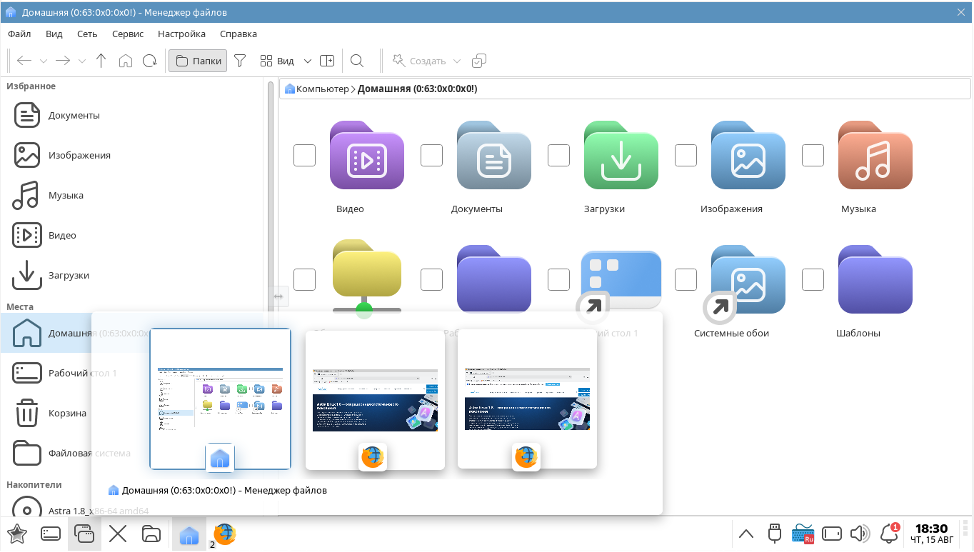Click the home folder toolbar icon

(125, 61)
